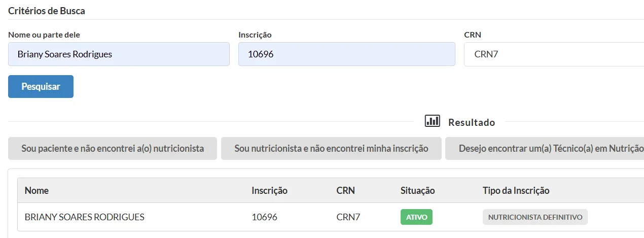Click the CRN column header in results table
Screen dimensions: 644x238
(345, 191)
